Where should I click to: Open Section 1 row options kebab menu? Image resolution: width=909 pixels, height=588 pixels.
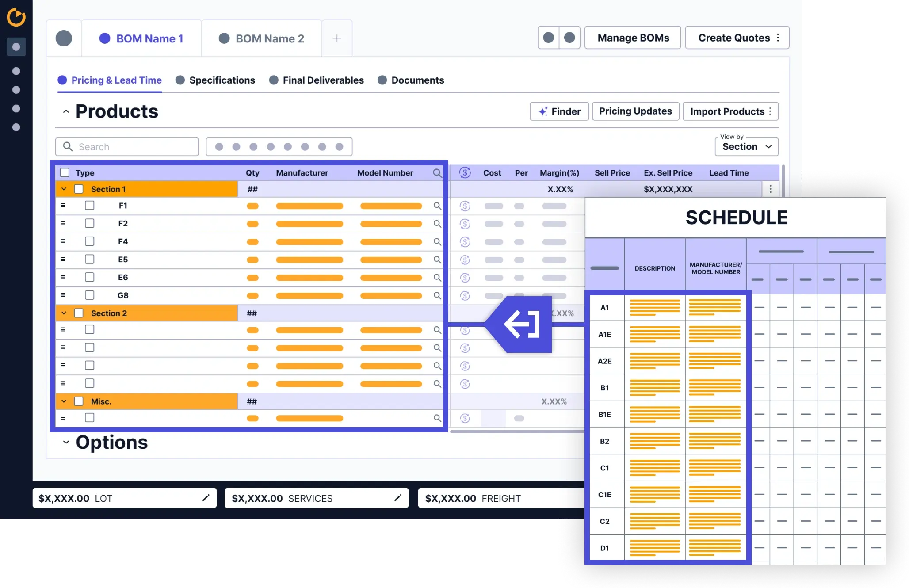pyautogui.click(x=771, y=189)
